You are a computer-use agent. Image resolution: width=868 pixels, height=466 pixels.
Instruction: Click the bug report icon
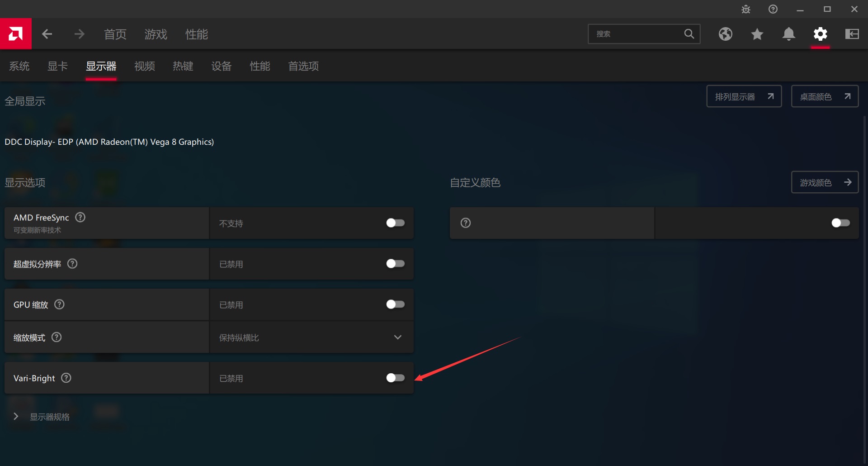click(746, 9)
